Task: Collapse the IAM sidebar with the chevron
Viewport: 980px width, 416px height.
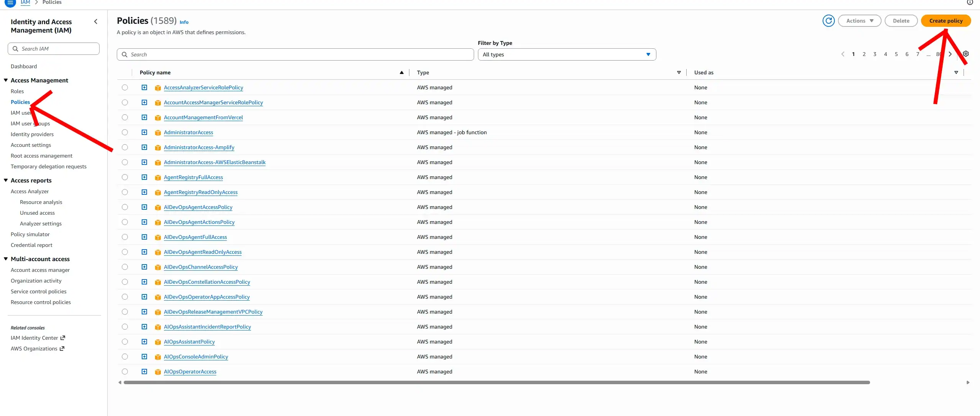Action: (x=96, y=22)
